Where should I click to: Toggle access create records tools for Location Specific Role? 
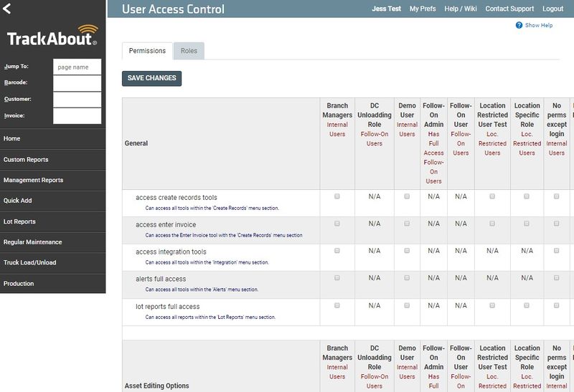pyautogui.click(x=527, y=196)
